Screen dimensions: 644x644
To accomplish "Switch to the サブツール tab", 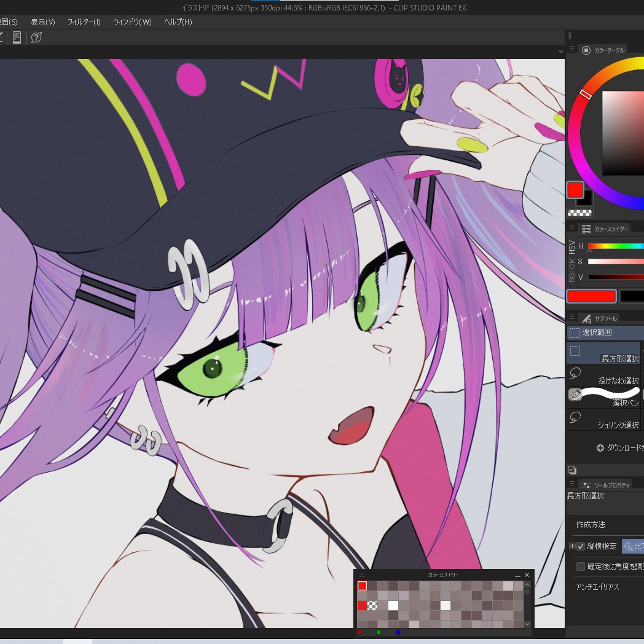I will (x=599, y=318).
